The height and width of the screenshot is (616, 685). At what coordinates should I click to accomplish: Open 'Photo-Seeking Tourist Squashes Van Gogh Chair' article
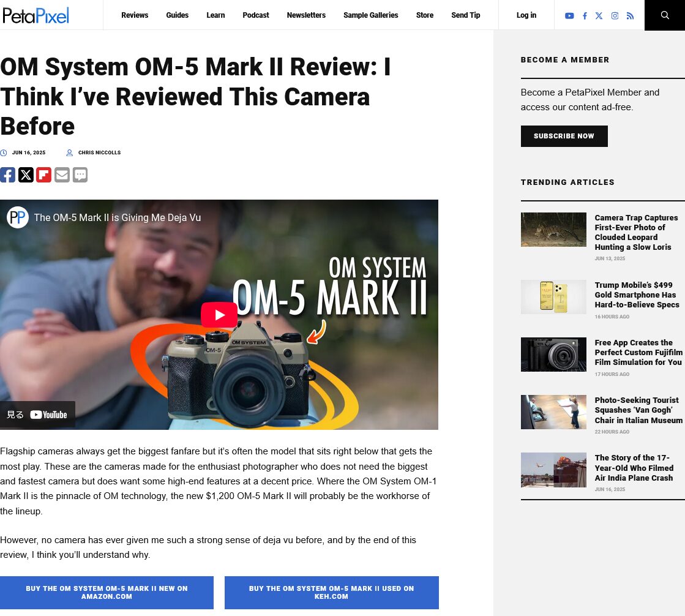click(638, 410)
